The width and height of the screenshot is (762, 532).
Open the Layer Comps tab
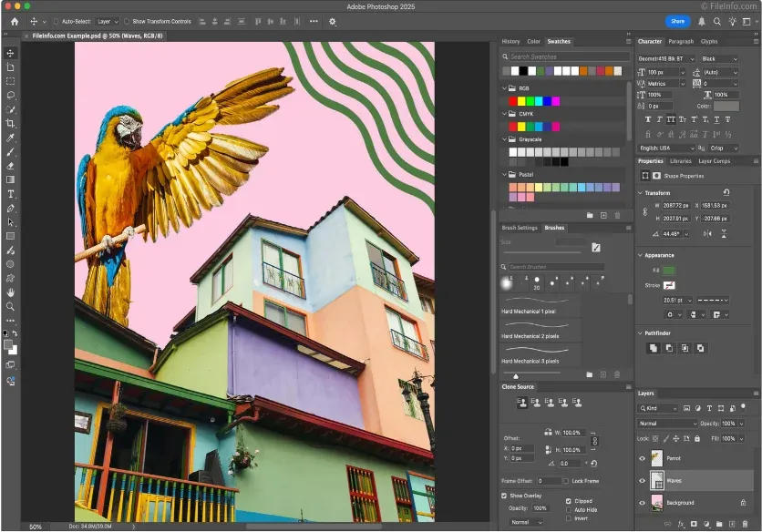[714, 161]
